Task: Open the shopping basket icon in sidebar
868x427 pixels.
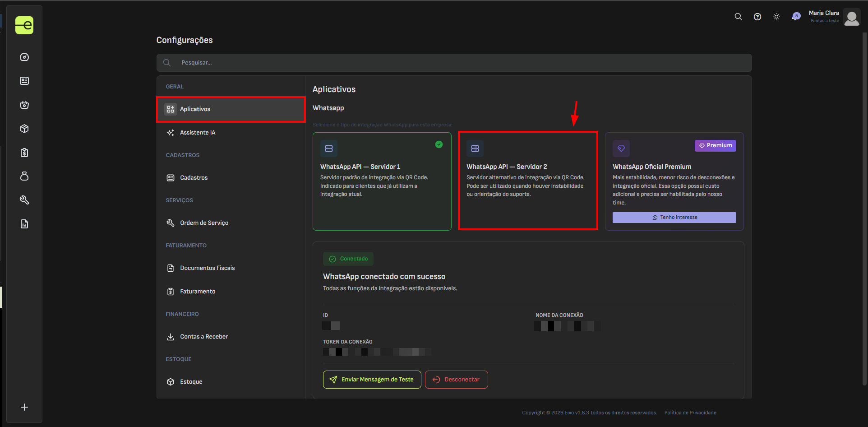Action: (x=24, y=105)
